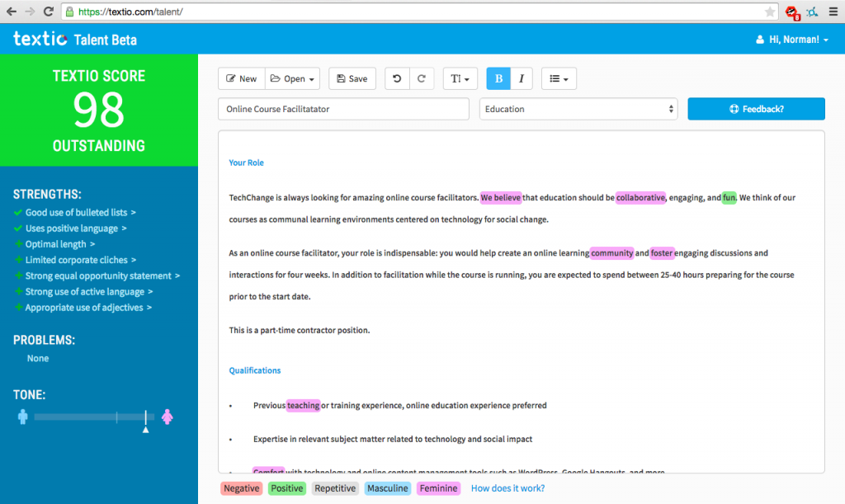Click the Qualifications heading
The width and height of the screenshot is (845, 504).
pos(255,370)
